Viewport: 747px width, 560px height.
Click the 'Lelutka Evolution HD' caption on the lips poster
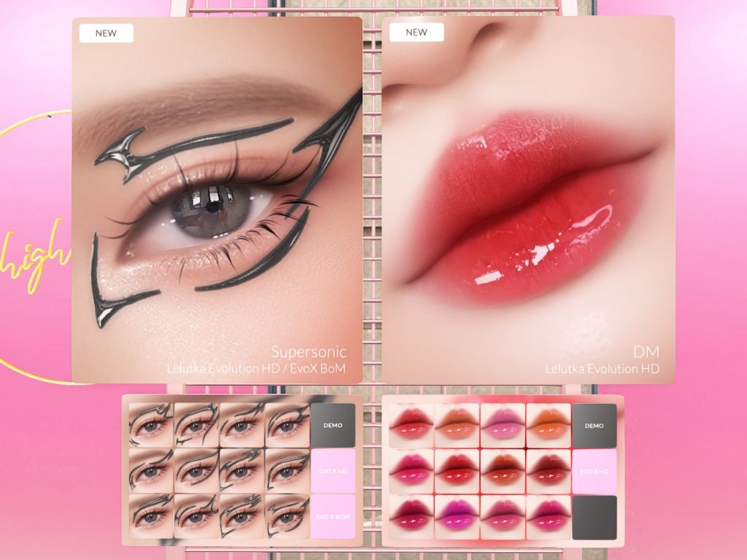tap(602, 368)
